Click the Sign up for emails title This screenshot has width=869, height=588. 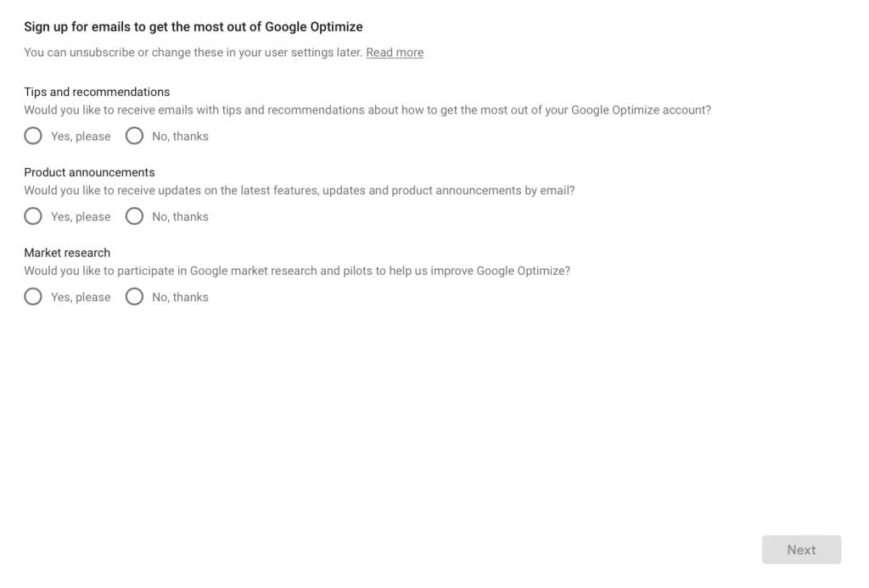click(x=193, y=25)
